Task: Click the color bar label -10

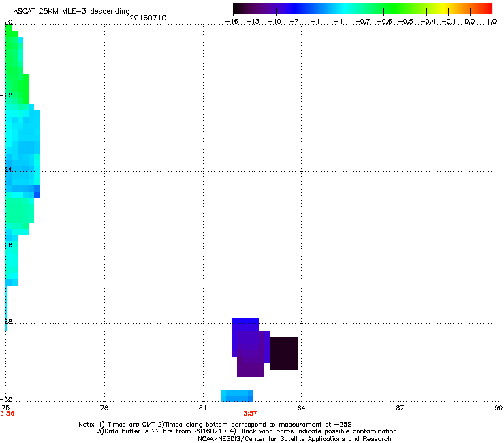Action: click(x=274, y=22)
